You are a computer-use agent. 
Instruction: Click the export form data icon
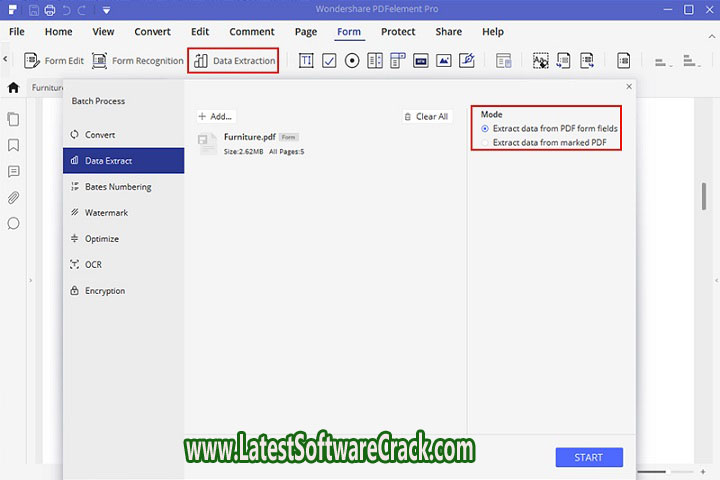click(587, 61)
